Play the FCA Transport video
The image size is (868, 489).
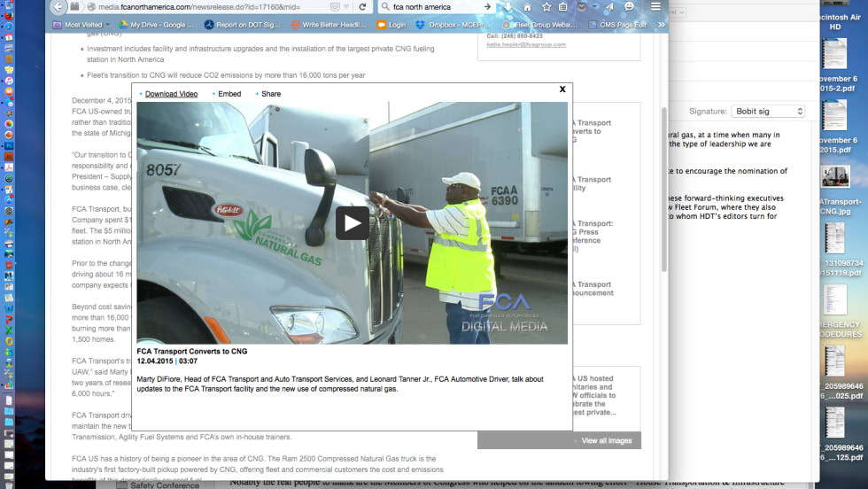352,223
